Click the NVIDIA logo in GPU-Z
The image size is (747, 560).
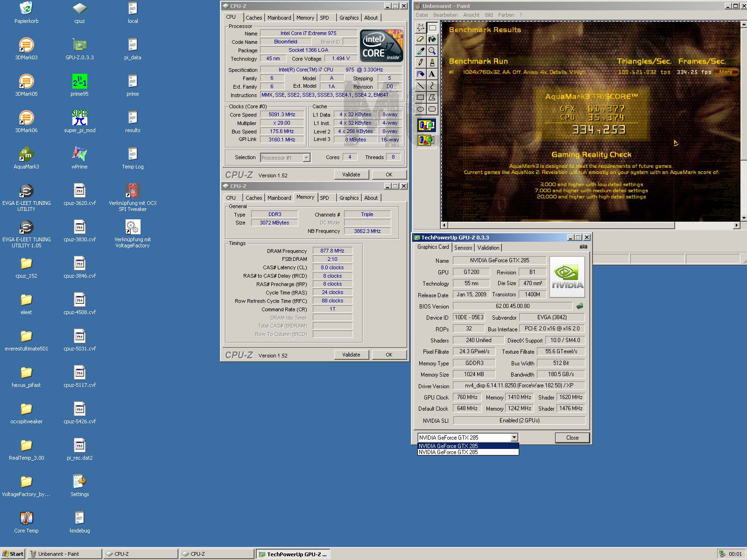click(x=568, y=277)
